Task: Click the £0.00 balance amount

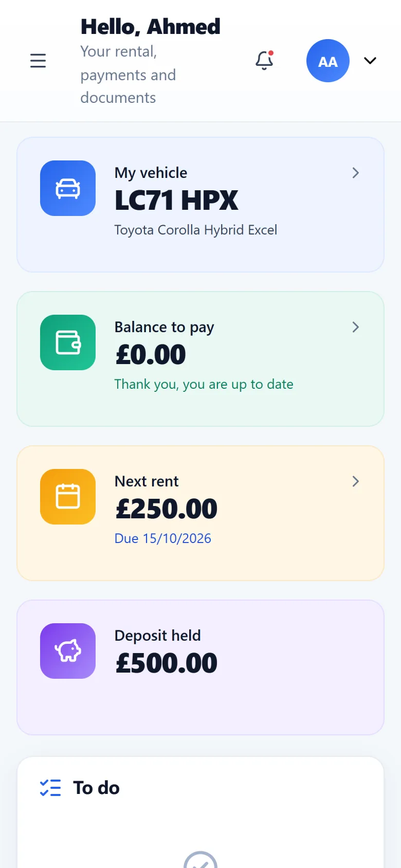Action: point(151,355)
